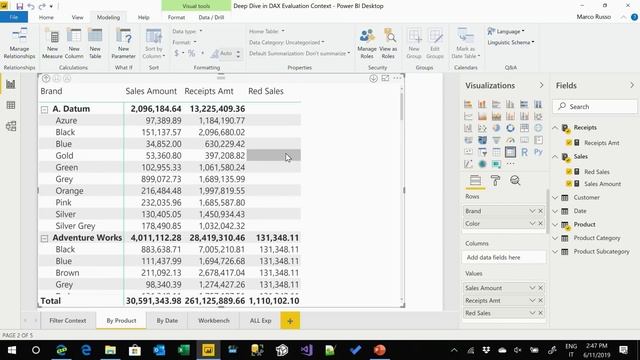Viewport: 640px width, 360px height.
Task: Open File Explorer from taskbar
Action: tap(110, 350)
